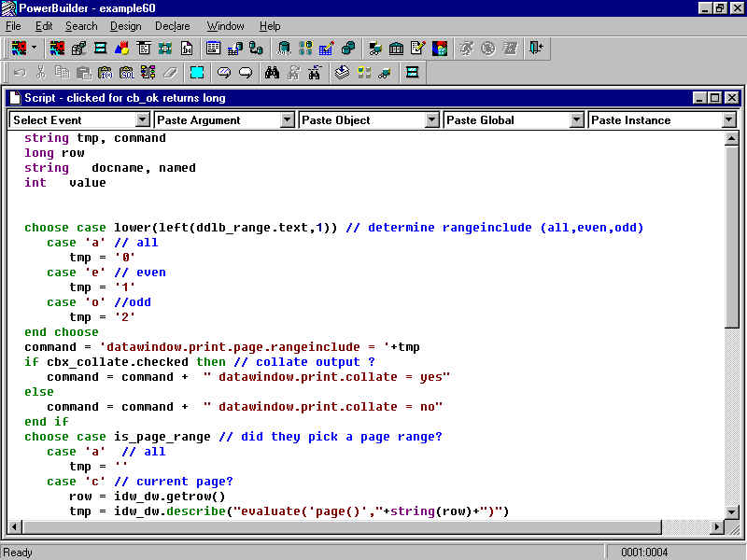Click the horizontal scrollbar right arrow
The width and height of the screenshot is (747, 560).
[716, 526]
